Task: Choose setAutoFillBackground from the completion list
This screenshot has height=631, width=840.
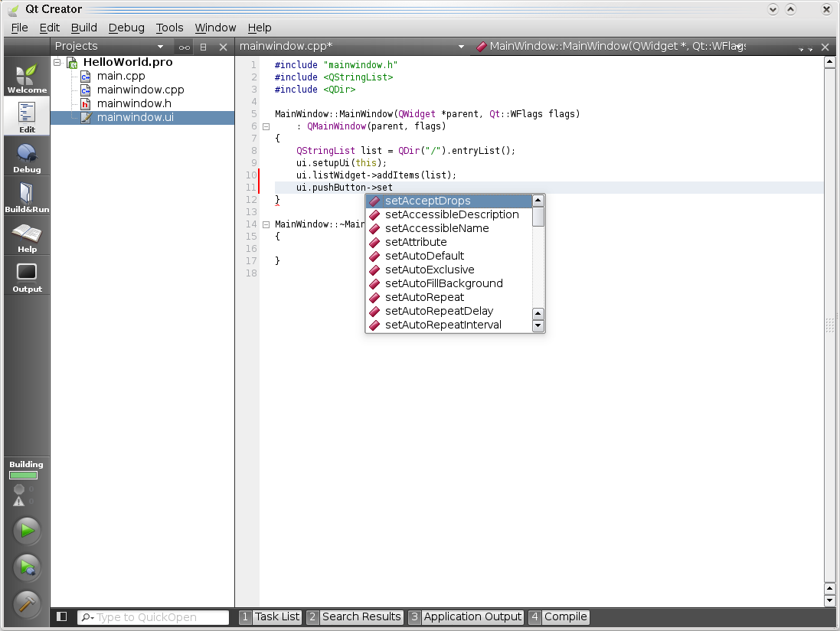Action: (449, 284)
